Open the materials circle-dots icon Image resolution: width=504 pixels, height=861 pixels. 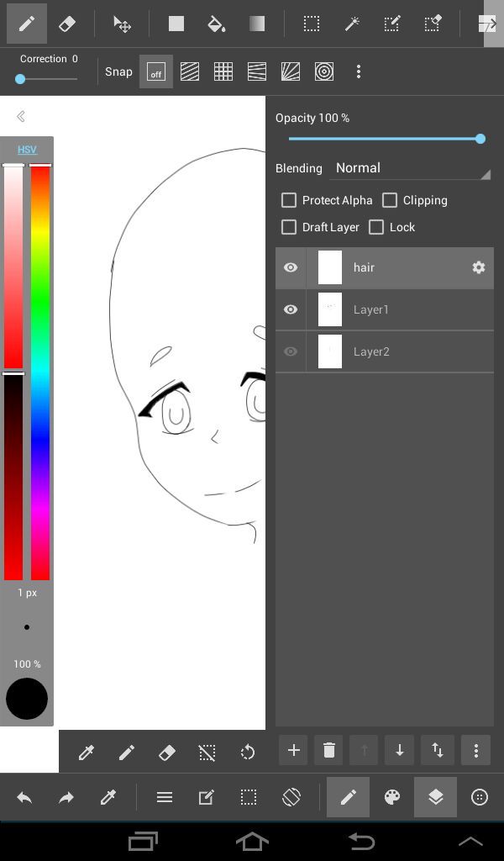(480, 797)
